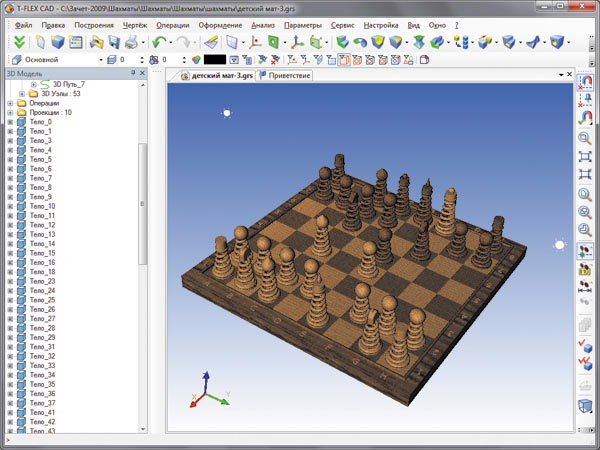Click the green-blue loft operation icon
The width and height of the screenshot is (600, 450).
coord(419,42)
